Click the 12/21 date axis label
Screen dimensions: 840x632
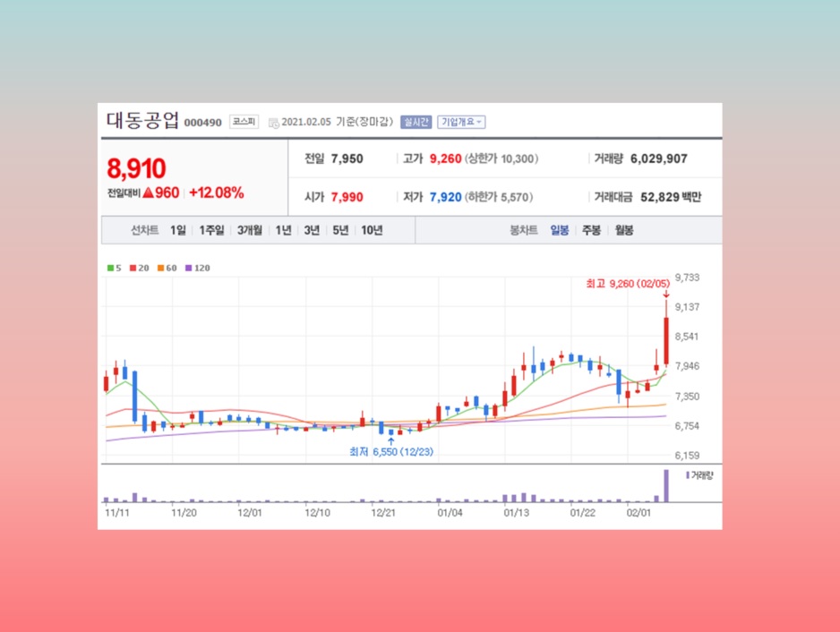pos(383,513)
